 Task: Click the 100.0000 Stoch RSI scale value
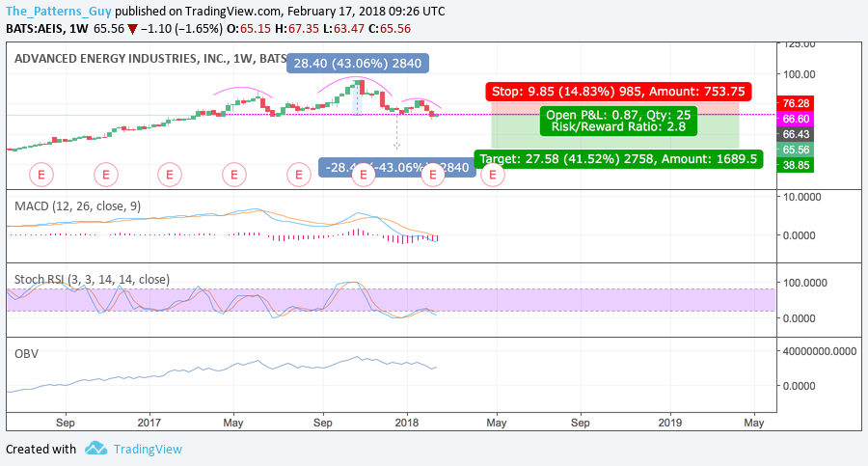pos(804,283)
